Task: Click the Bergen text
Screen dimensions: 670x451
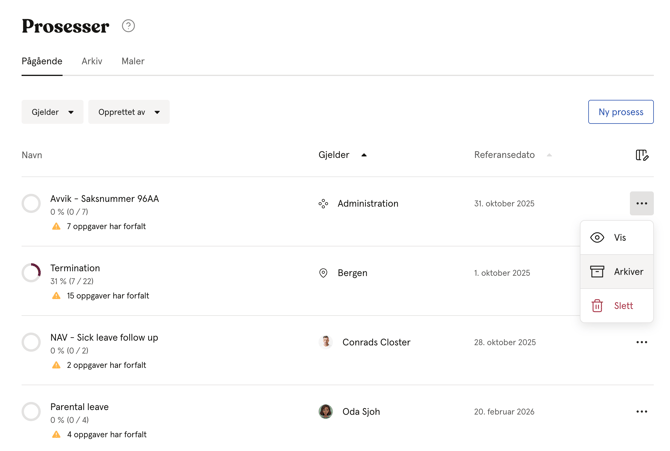Action: [353, 273]
